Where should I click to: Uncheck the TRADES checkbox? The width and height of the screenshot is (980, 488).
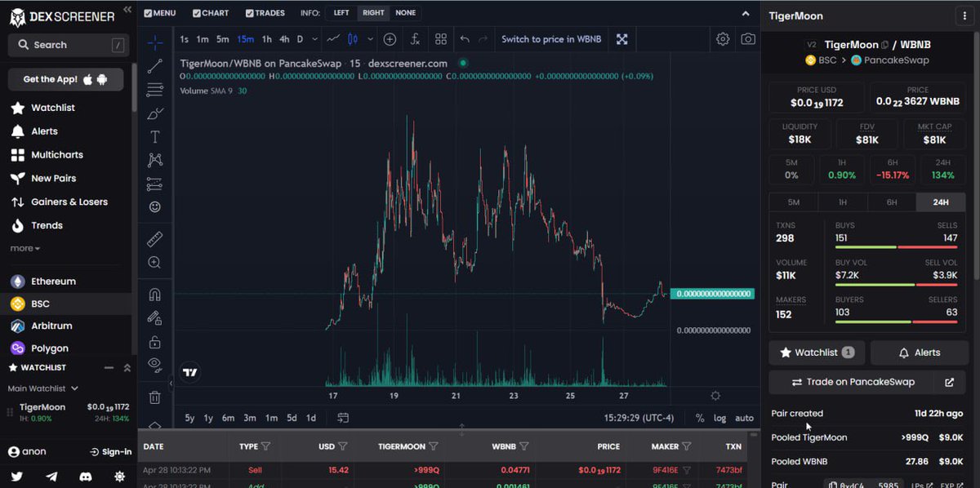[249, 13]
